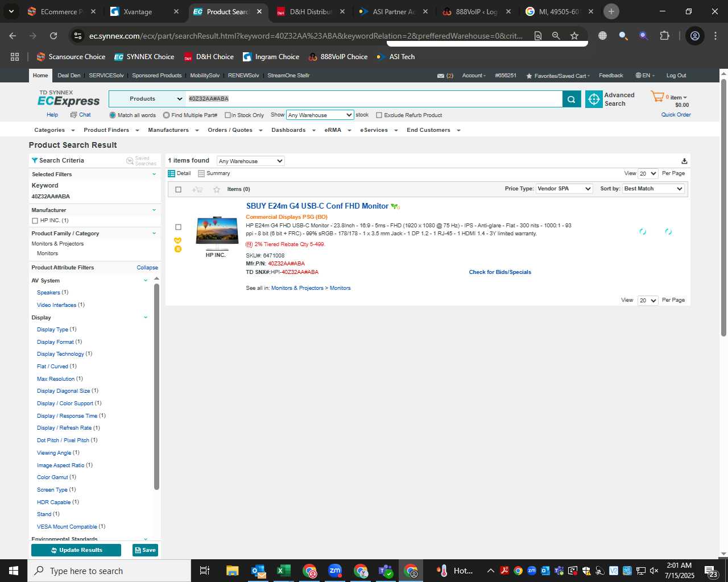Open Any Warehouse dropdown next to Show
Viewport: 728px width, 582px height.
point(320,115)
